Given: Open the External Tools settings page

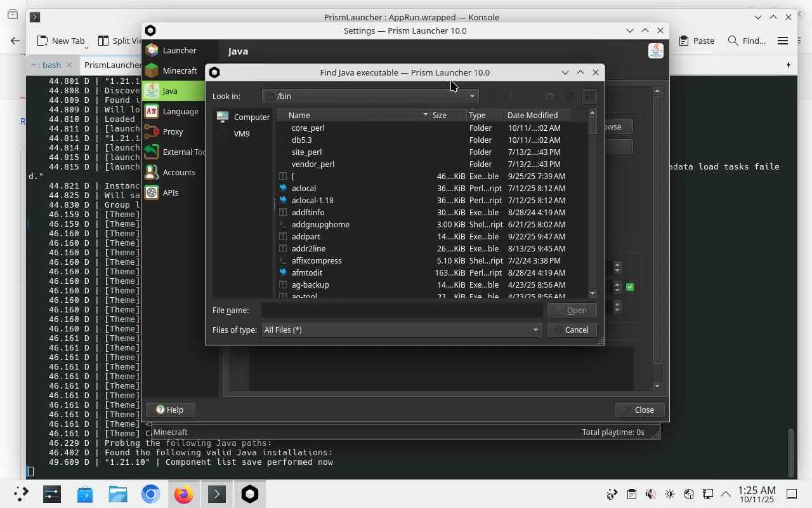Looking at the screenshot, I should click(x=174, y=152).
